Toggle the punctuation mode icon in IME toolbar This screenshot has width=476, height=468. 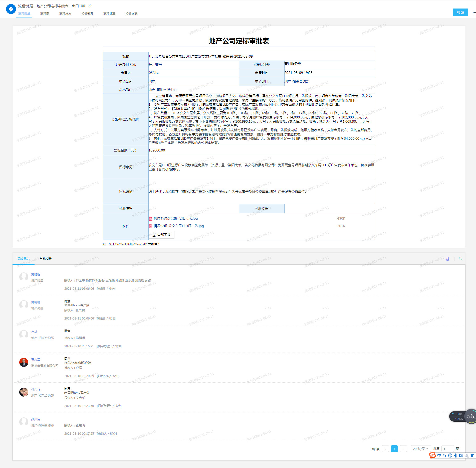pyautogui.click(x=445, y=455)
